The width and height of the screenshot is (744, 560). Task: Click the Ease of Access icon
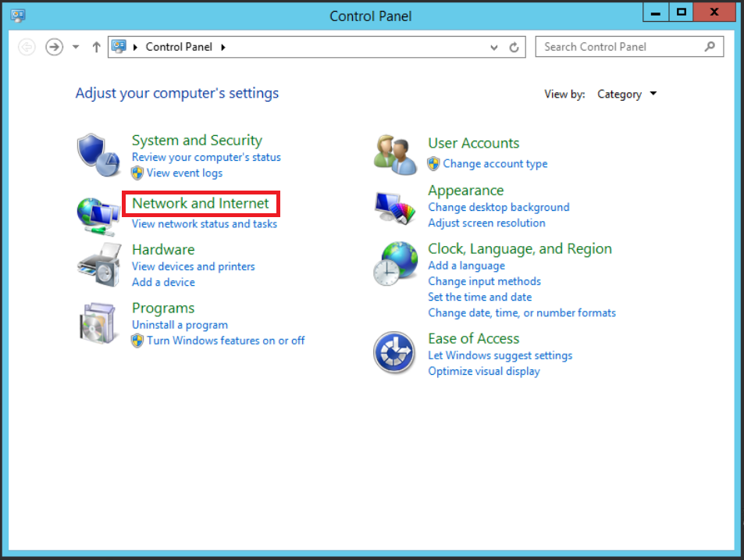(394, 352)
